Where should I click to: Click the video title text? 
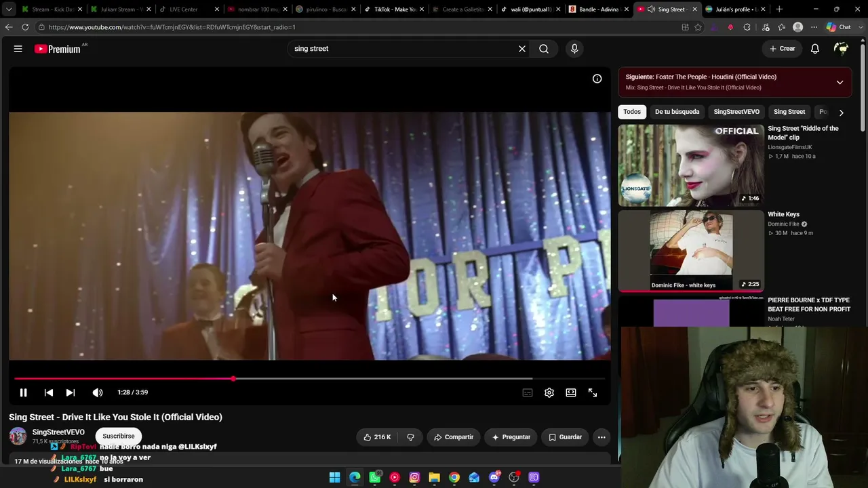tap(115, 418)
